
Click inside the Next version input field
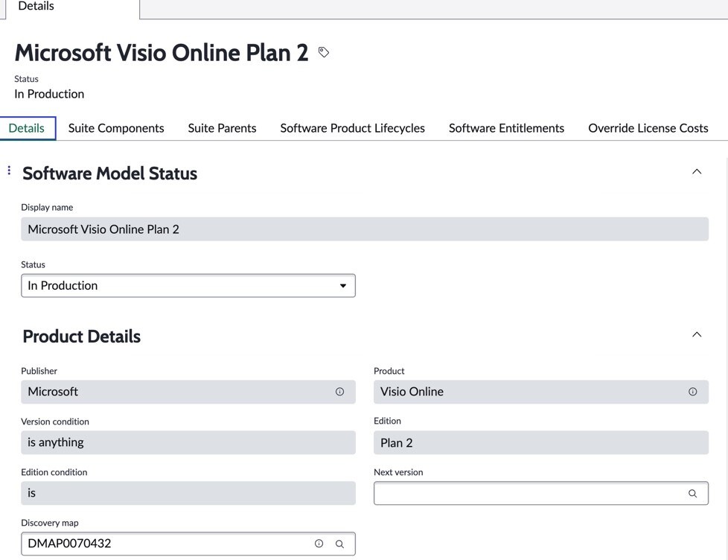click(521, 493)
